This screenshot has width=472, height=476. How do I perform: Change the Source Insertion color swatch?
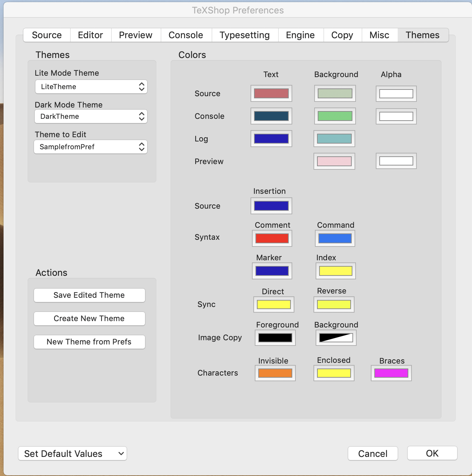pos(271,206)
